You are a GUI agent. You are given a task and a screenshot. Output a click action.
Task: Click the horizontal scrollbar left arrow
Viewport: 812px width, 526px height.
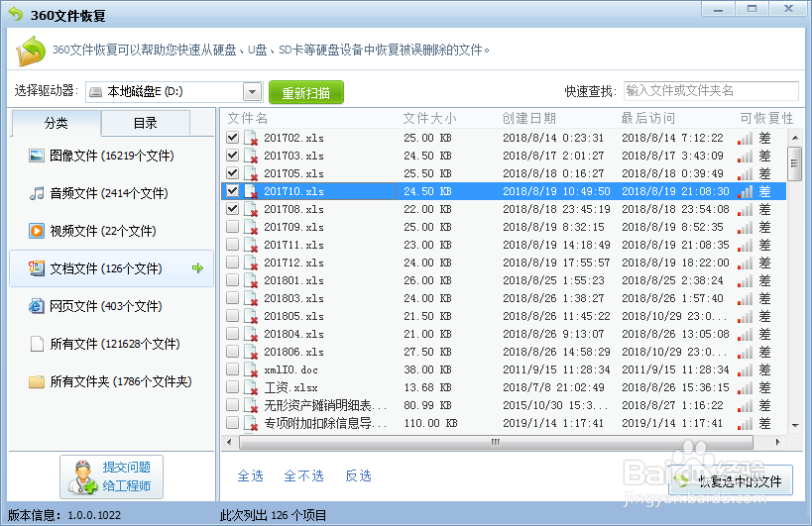229,442
